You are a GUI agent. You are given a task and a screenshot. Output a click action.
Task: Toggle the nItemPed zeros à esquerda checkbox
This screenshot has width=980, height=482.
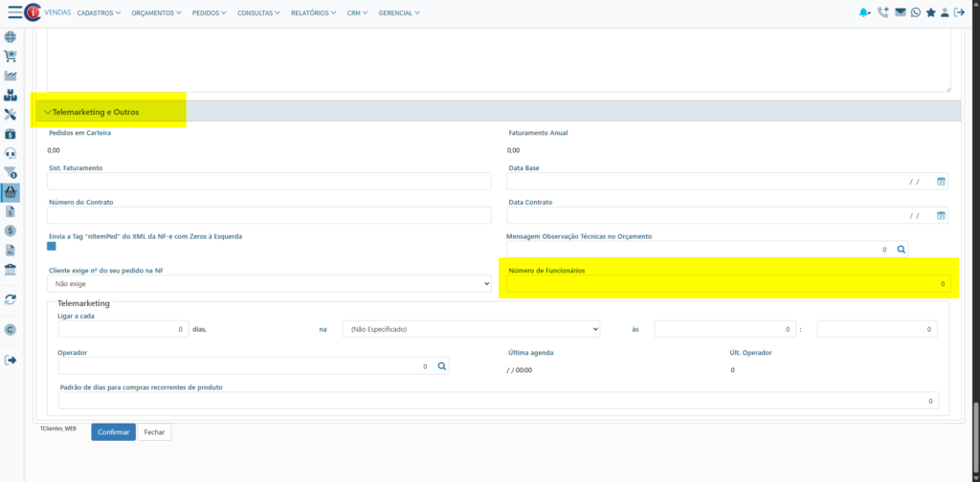[52, 246]
